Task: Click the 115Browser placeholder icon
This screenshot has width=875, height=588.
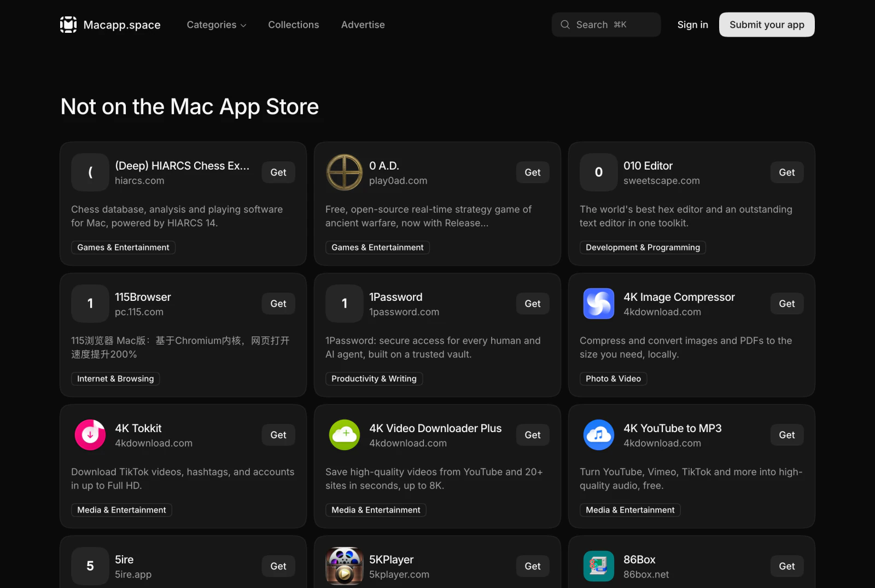Action: (90, 304)
